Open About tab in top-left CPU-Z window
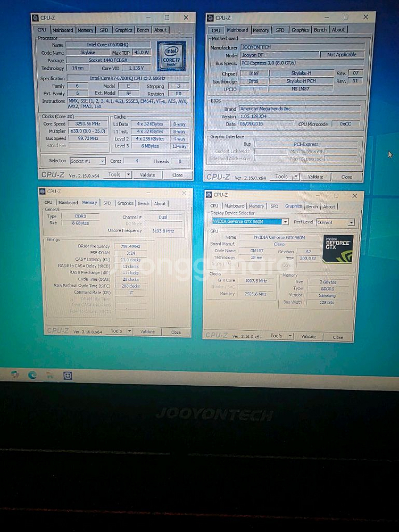 [x=160, y=30]
